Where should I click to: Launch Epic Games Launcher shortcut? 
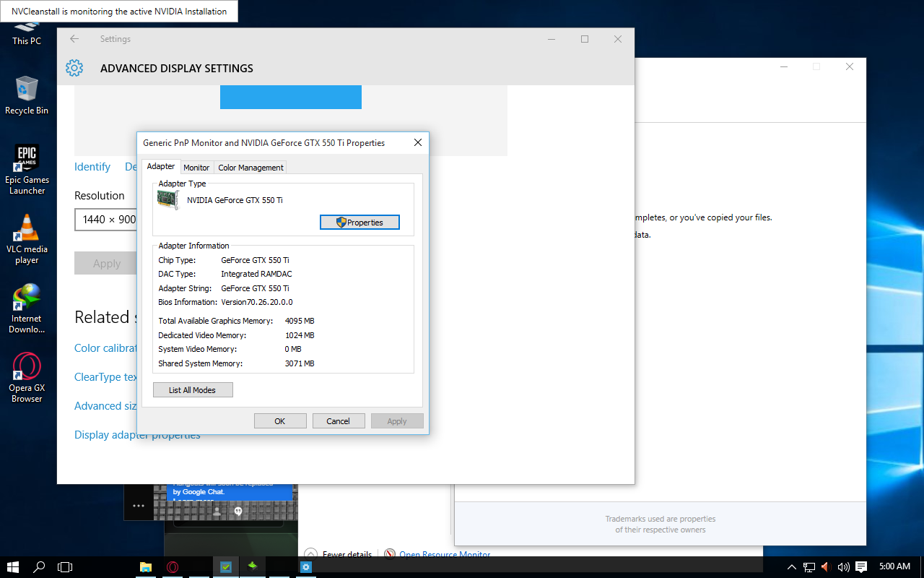(27, 170)
